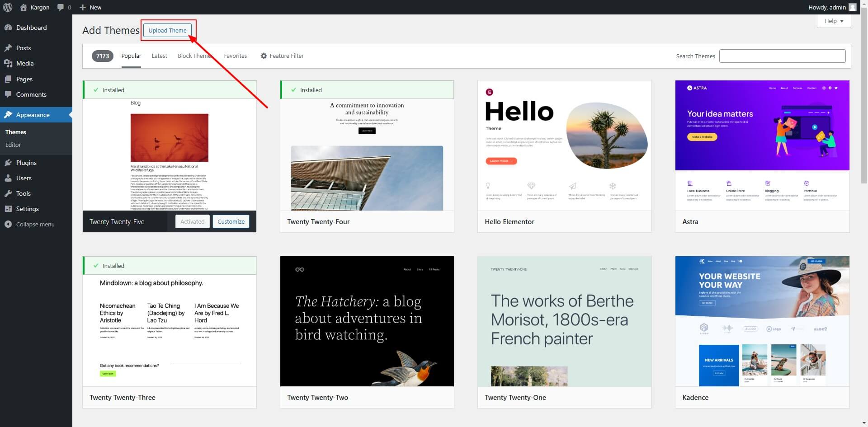The width and height of the screenshot is (868, 427).
Task: Switch to the Favorites tab
Action: 236,56
